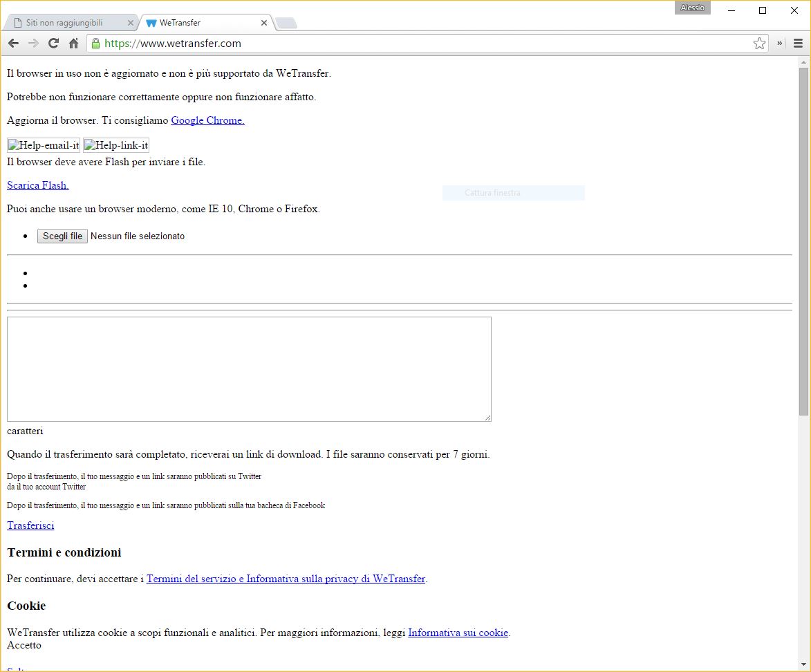Image resolution: width=811 pixels, height=672 pixels.
Task: Click the Trasferisci link
Action: pyautogui.click(x=30, y=525)
